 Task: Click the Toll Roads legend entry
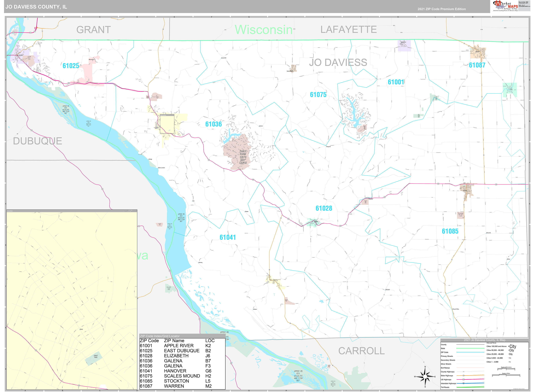pyautogui.click(x=445, y=387)
